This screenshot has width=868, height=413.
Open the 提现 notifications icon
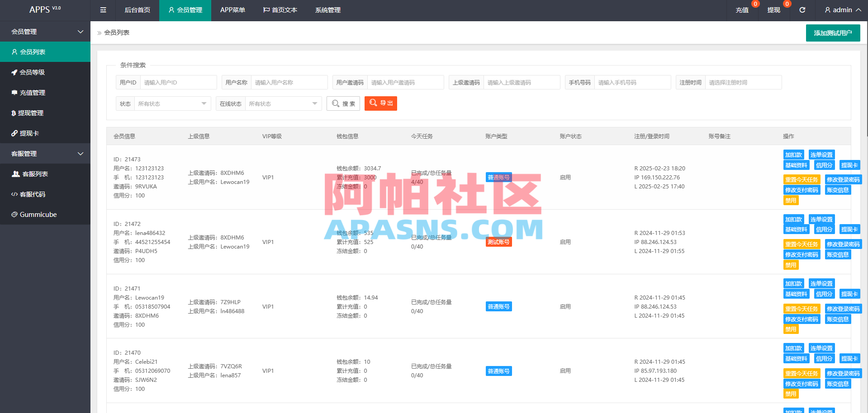pos(774,10)
